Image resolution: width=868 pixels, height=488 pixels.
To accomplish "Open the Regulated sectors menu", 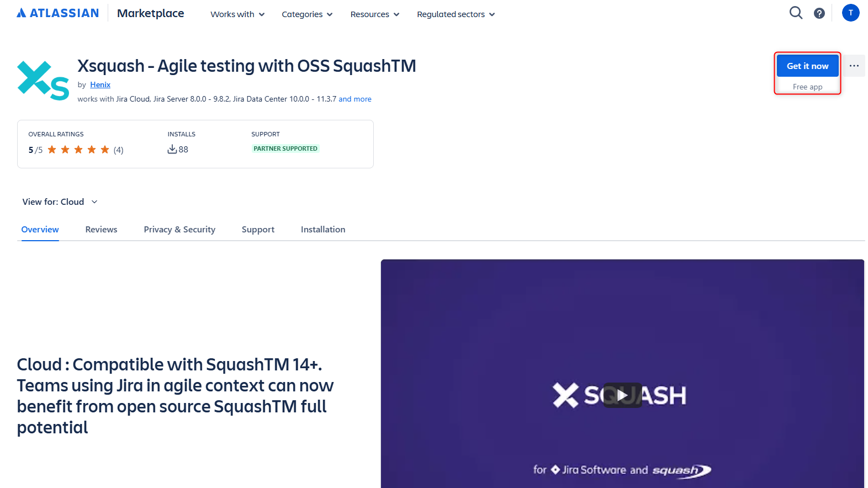I will point(456,14).
